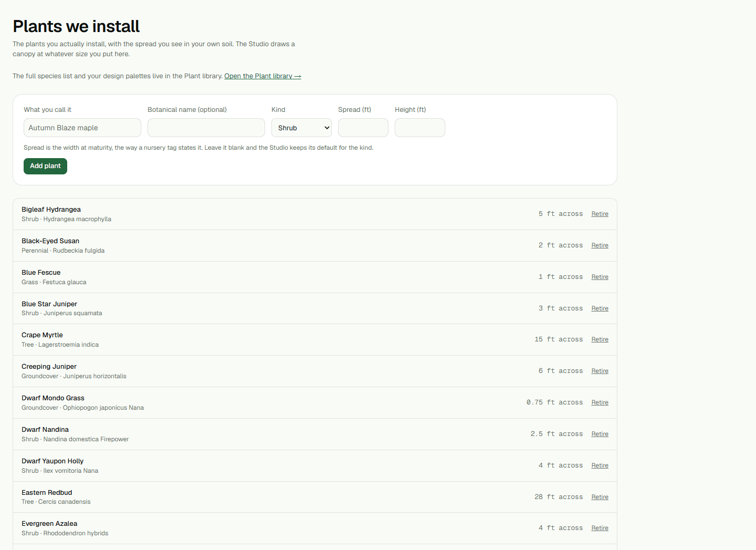
Task: Click the '0.75 ft across' spread value
Action: pos(555,402)
